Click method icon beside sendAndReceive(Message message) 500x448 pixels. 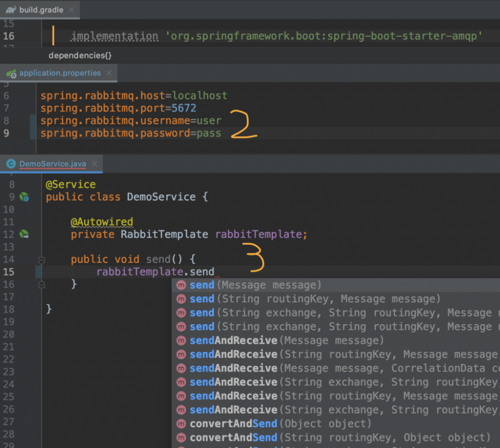[181, 340]
